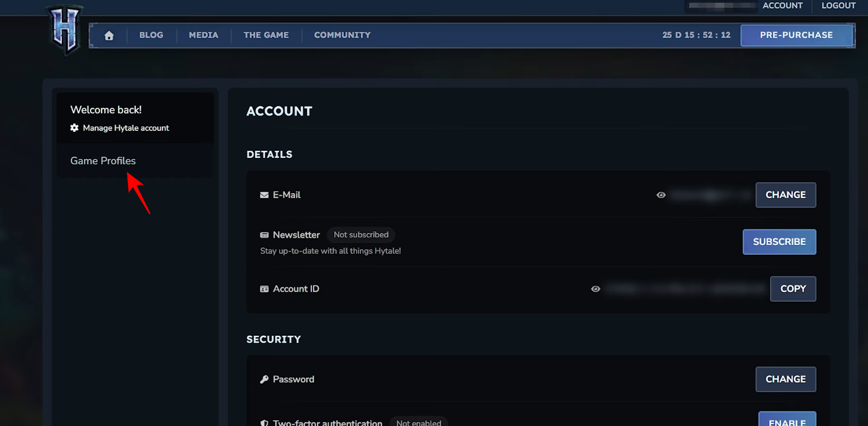Log out via the Logout link
Image resolution: width=868 pixels, height=426 pixels.
838,5
